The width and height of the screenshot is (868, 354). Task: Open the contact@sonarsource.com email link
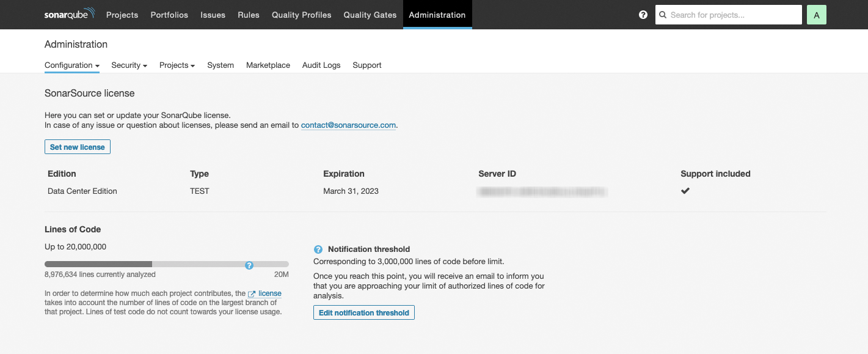pos(348,125)
